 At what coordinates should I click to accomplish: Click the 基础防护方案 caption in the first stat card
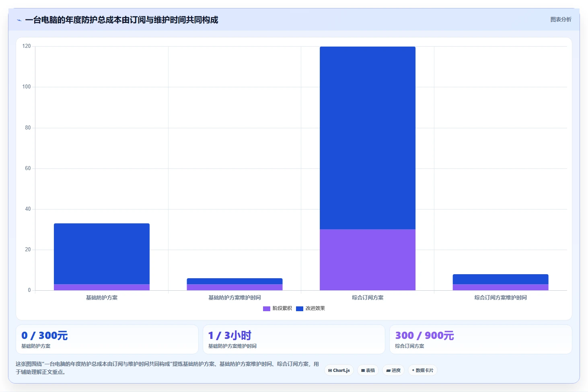point(36,346)
